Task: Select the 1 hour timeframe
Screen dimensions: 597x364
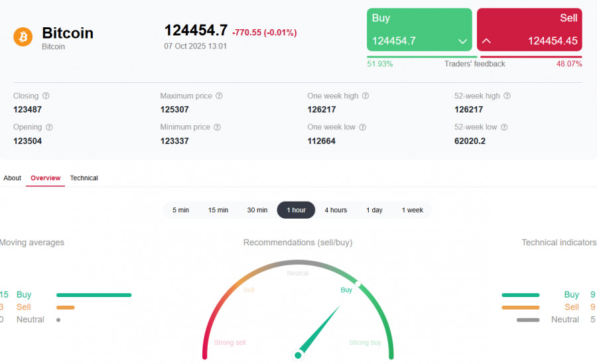Action: click(x=296, y=210)
